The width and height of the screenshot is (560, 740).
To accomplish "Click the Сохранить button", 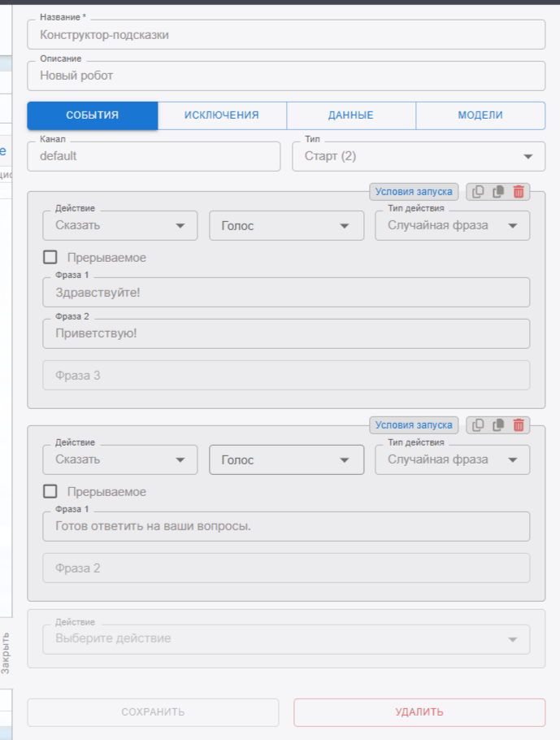I will click(153, 712).
